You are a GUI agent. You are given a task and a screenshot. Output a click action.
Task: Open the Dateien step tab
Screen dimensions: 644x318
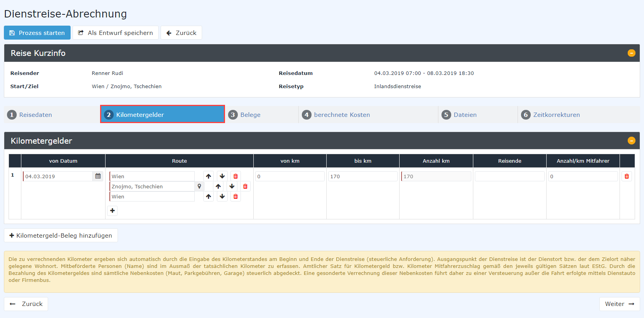[478, 115]
